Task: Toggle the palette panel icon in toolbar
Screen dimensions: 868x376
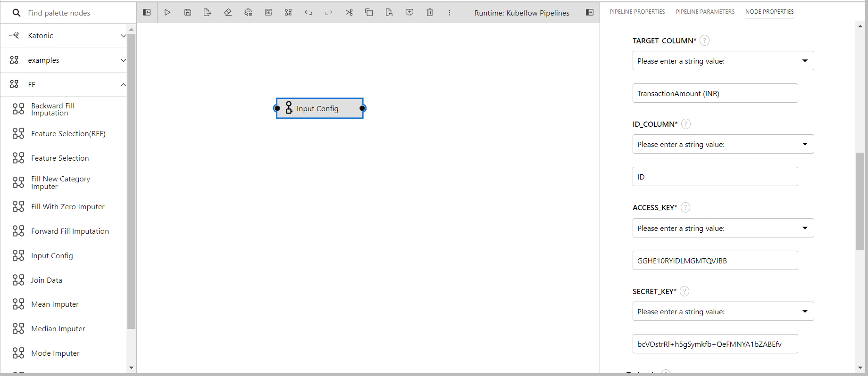Action: [x=147, y=13]
